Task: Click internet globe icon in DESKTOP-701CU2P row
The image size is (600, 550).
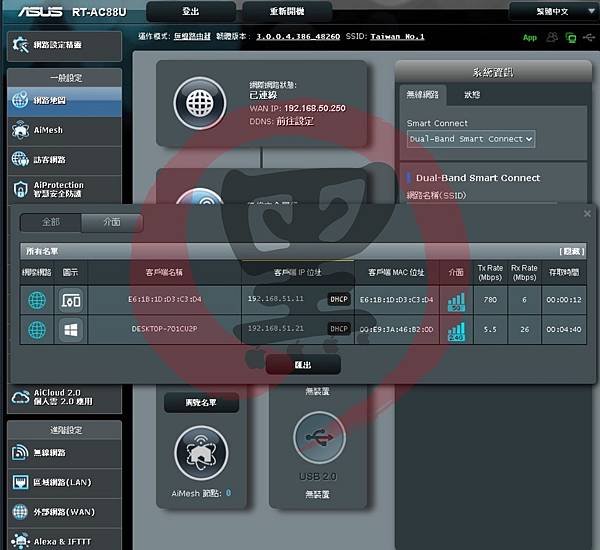Action: (x=37, y=330)
